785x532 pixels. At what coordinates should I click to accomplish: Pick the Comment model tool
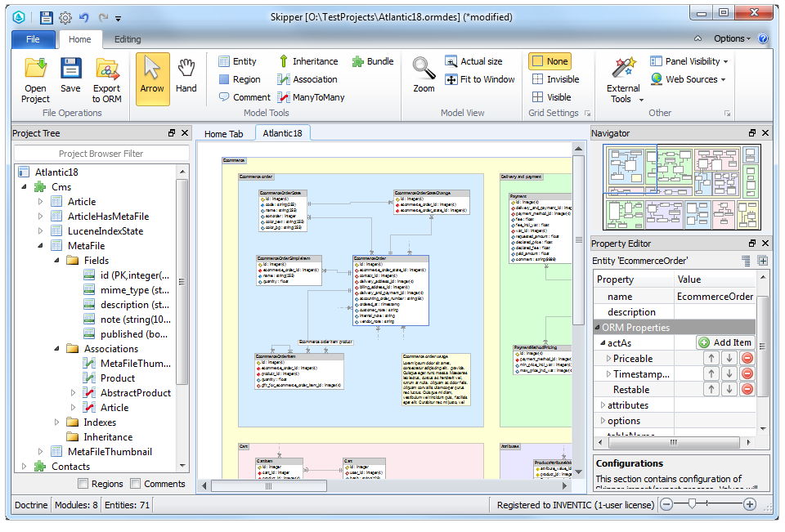[244, 97]
